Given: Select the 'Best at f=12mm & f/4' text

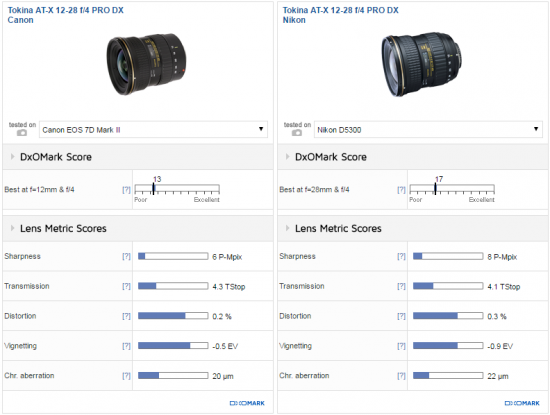Looking at the screenshot, I should click(x=39, y=189).
